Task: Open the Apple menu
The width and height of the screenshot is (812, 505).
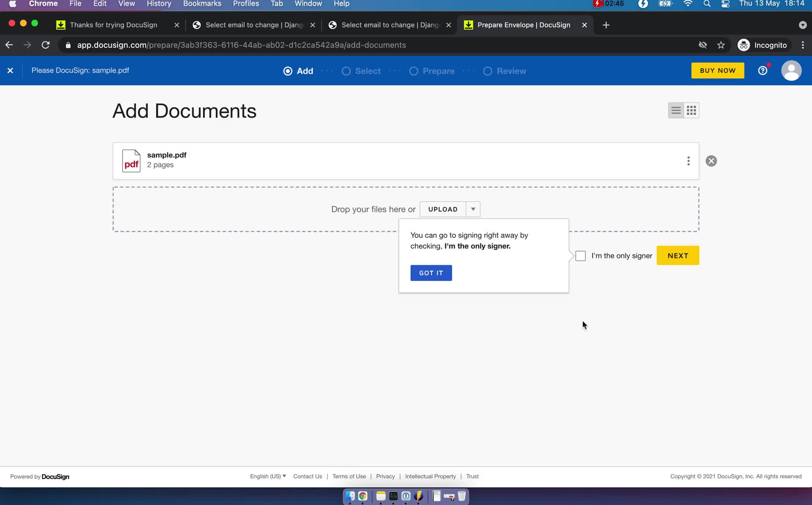Action: coord(13,4)
